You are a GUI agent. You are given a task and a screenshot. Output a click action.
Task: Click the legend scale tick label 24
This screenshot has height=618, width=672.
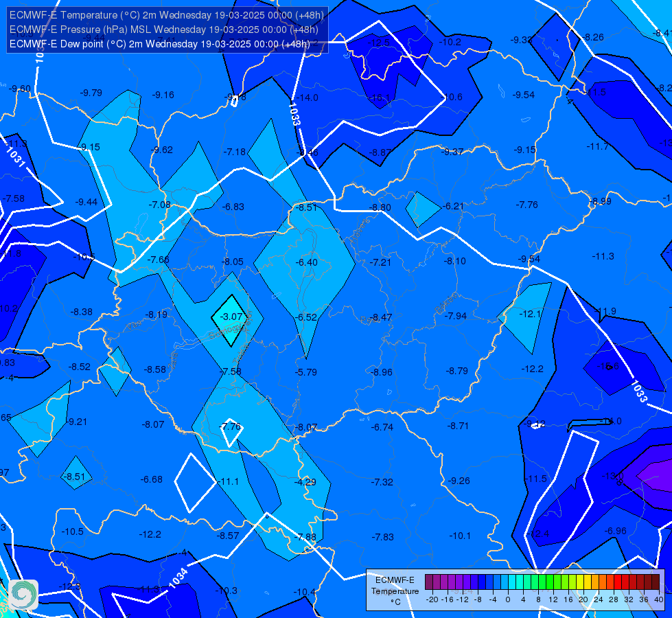click(599, 599)
